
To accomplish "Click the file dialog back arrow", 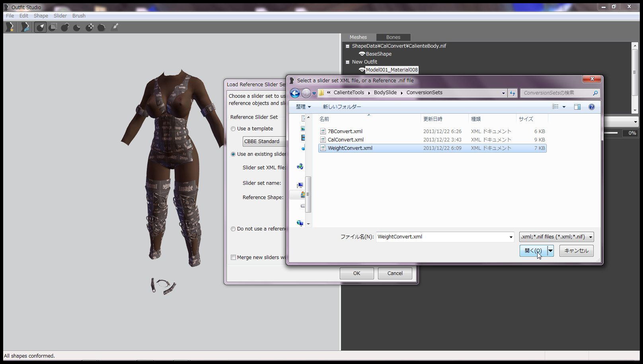I will click(295, 93).
